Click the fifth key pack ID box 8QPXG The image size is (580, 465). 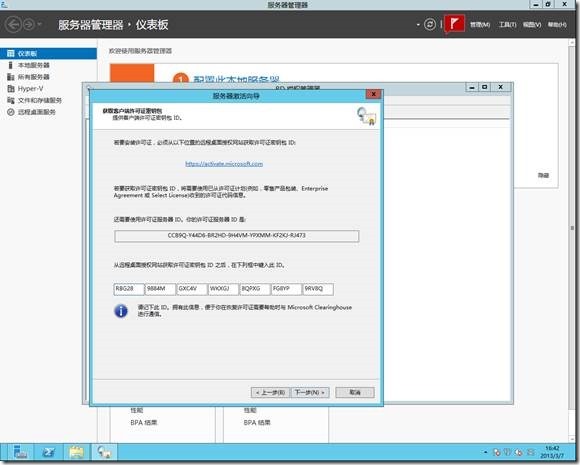tap(254, 289)
